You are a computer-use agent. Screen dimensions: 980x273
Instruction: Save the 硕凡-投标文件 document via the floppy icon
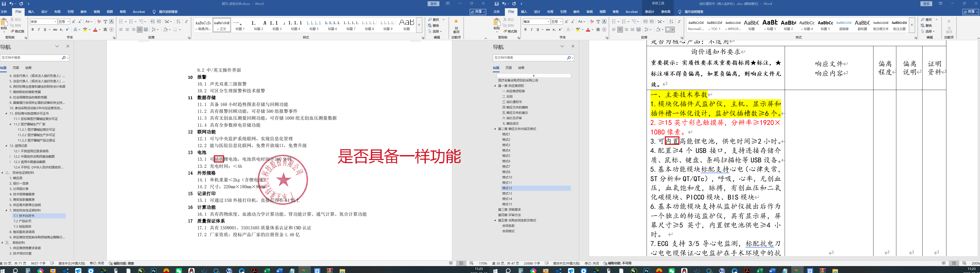4,3
